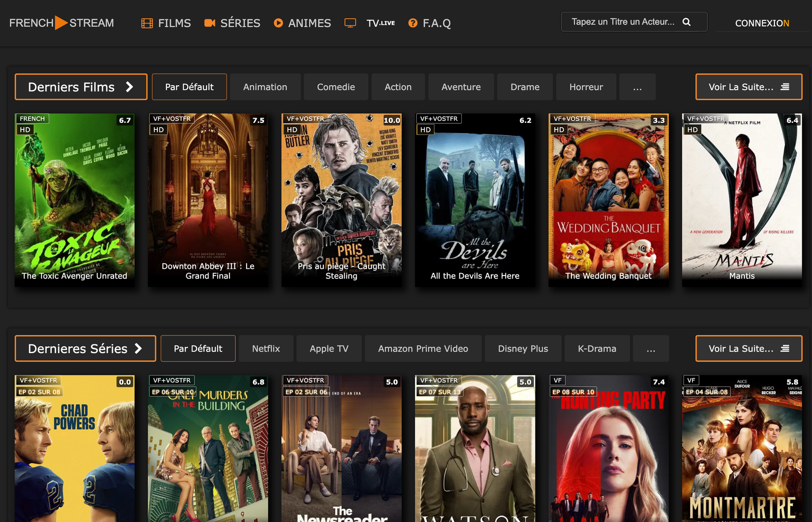Click the Animes play-circle icon
The image size is (812, 522).
pos(278,23)
